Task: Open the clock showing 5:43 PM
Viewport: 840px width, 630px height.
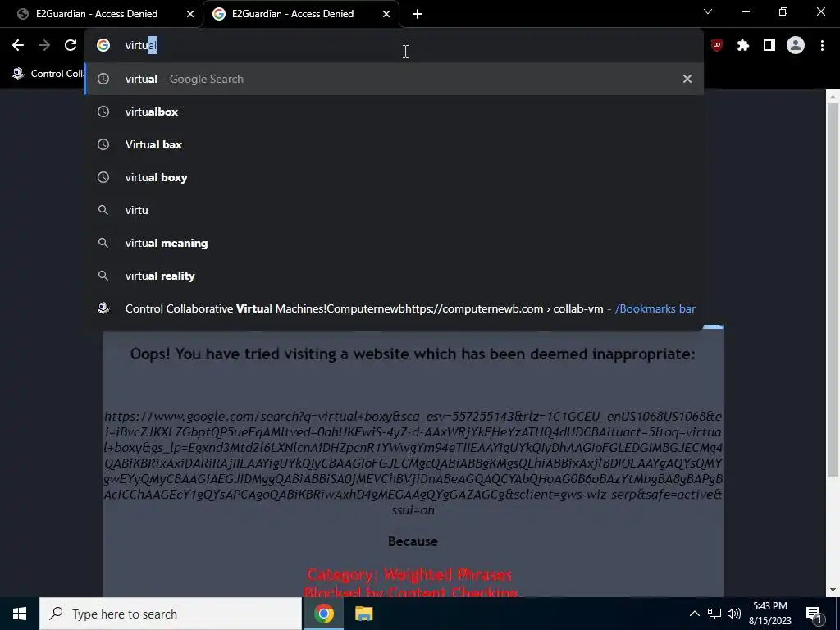Action: click(x=769, y=614)
